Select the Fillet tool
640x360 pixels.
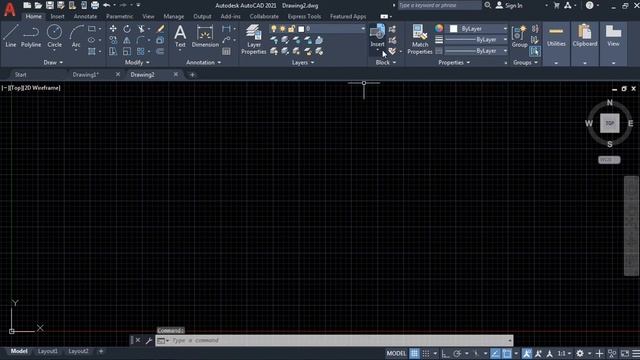point(141,40)
